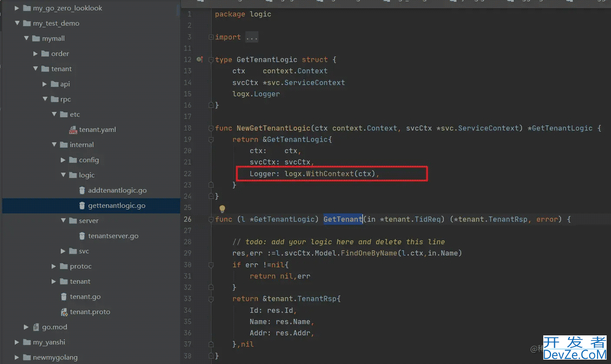Fold the TenantRsp return block at line 33
611x364 pixels.
[211, 299]
